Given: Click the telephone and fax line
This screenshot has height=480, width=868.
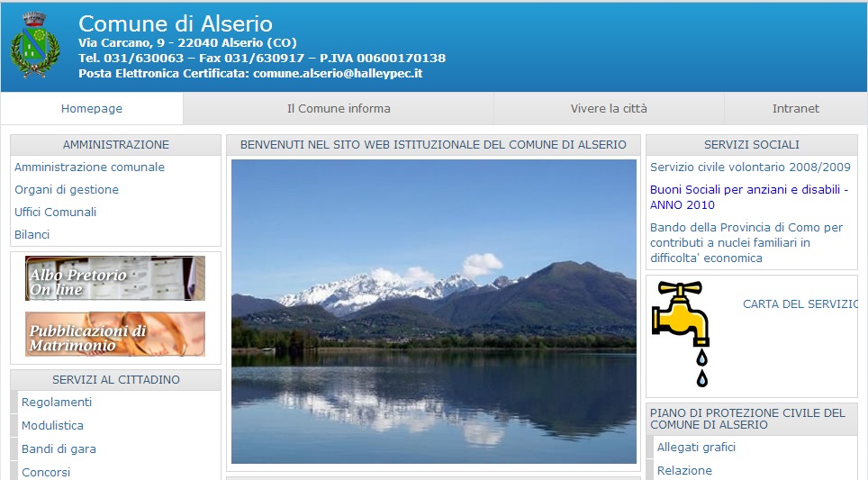Looking at the screenshot, I should [262, 59].
